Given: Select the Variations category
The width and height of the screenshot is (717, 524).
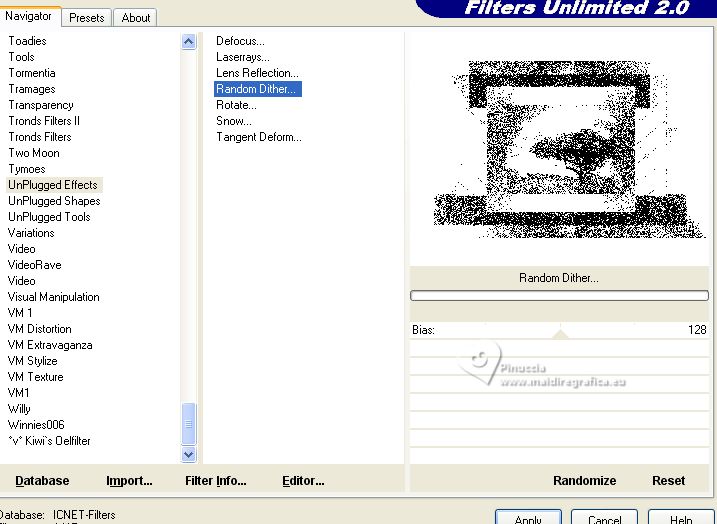Looking at the screenshot, I should 31,233.
